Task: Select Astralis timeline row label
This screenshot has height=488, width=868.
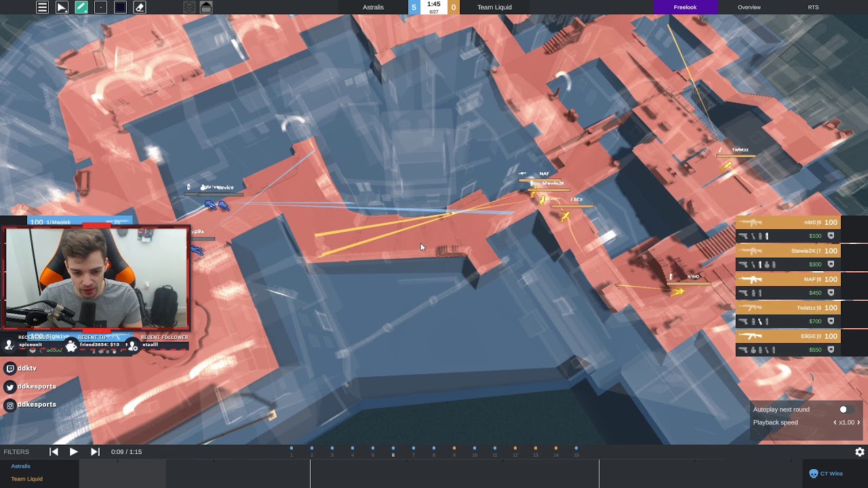Action: (x=20, y=466)
